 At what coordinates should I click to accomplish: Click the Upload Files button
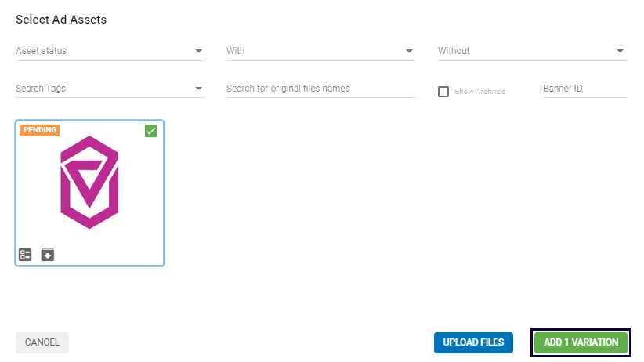click(x=473, y=342)
